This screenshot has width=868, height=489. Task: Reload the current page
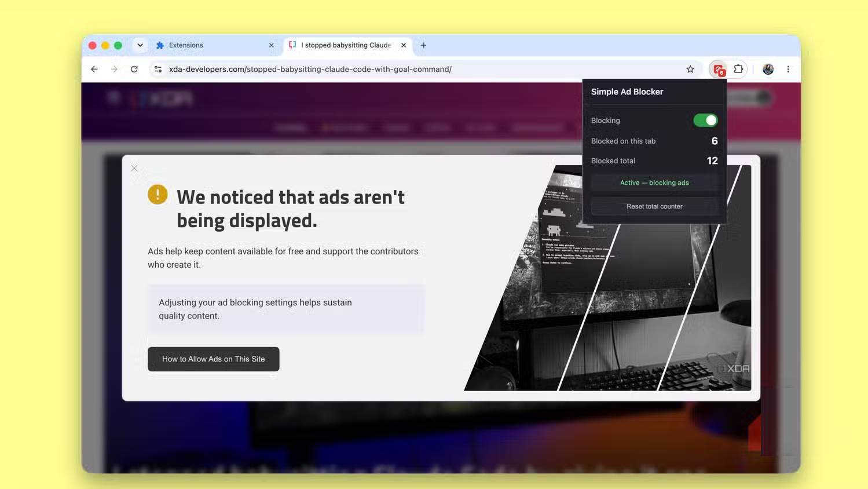click(x=134, y=69)
